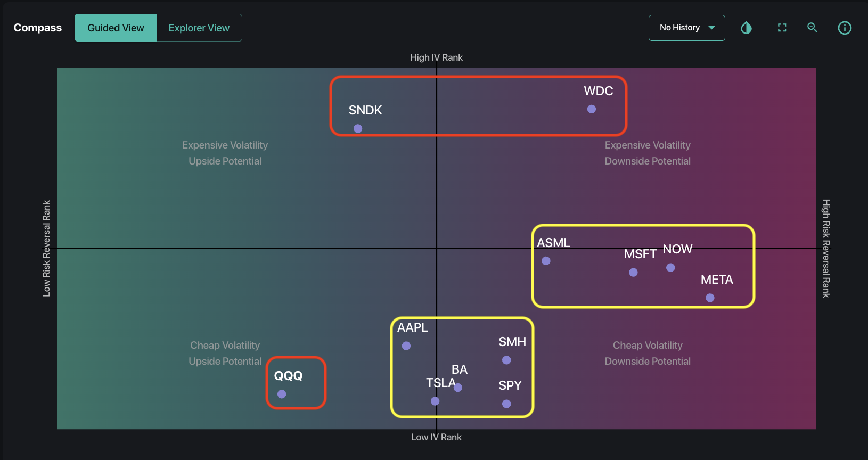
Task: Click the TSLA dot on chart
Action: click(x=435, y=401)
